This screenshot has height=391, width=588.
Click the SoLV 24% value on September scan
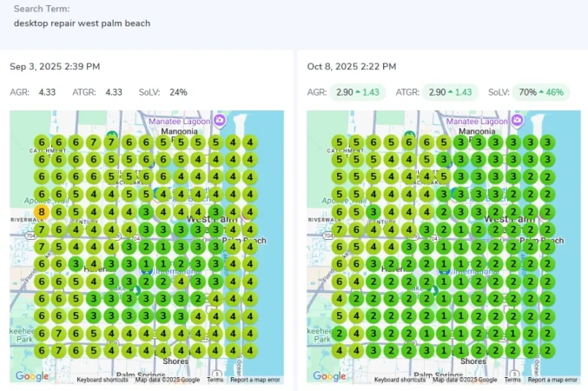point(178,92)
